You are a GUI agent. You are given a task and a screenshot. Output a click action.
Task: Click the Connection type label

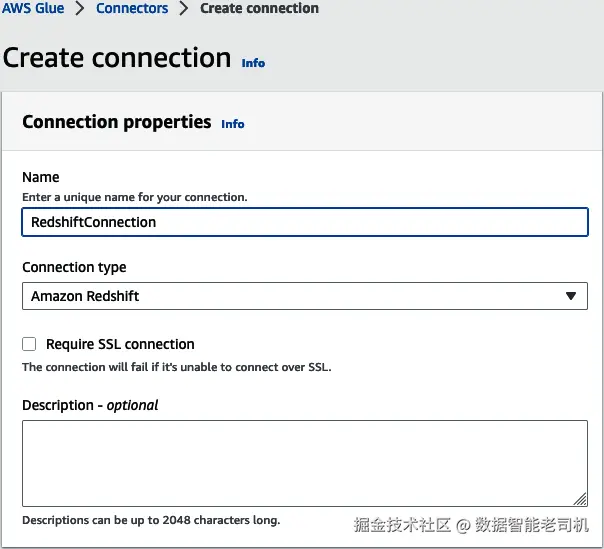pos(74,268)
